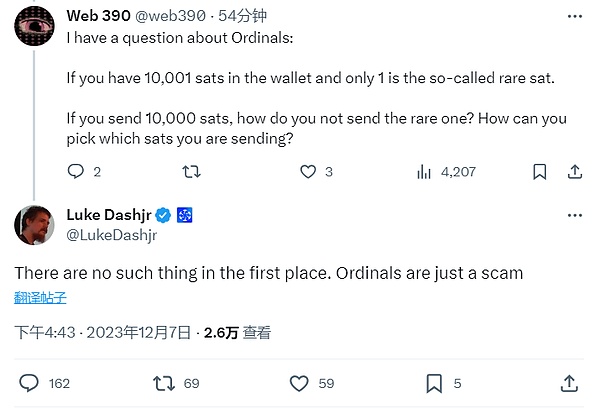
Task: Translate the post via 翻译帖子 link
Action: [x=41, y=296]
